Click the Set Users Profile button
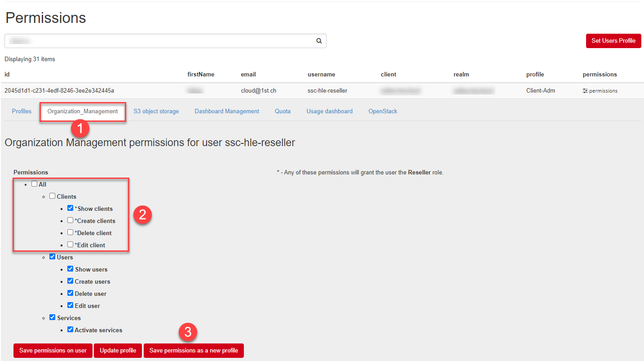This screenshot has width=644, height=361. coord(613,41)
